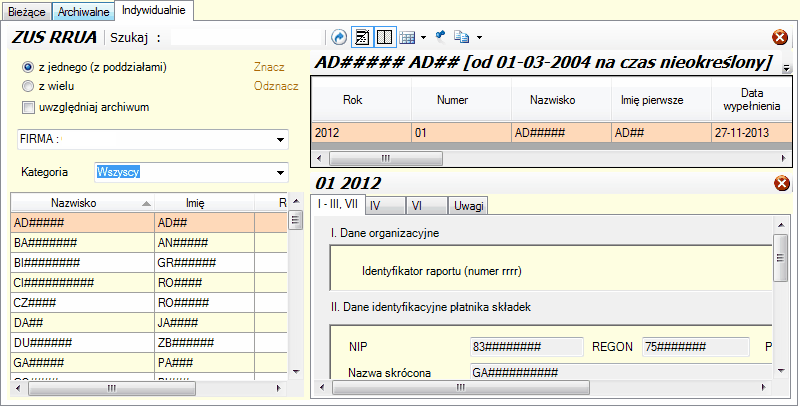Screen dimensions: 800x407
Task: Open the table grid dropdown arrow
Action: tap(423, 38)
